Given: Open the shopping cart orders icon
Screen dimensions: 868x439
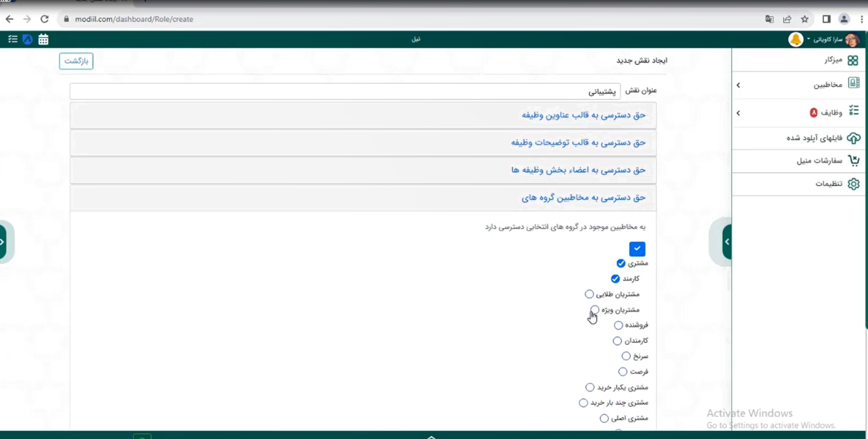Looking at the screenshot, I should coord(853,161).
